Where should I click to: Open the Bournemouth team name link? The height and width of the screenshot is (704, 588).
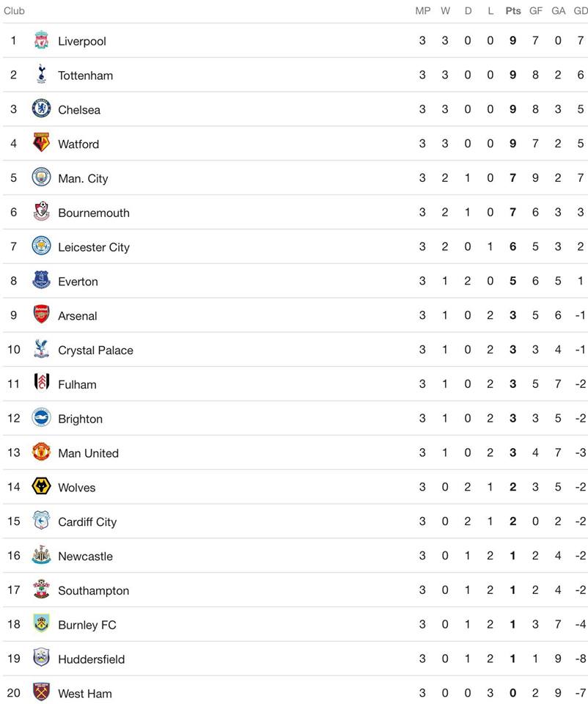coord(94,213)
